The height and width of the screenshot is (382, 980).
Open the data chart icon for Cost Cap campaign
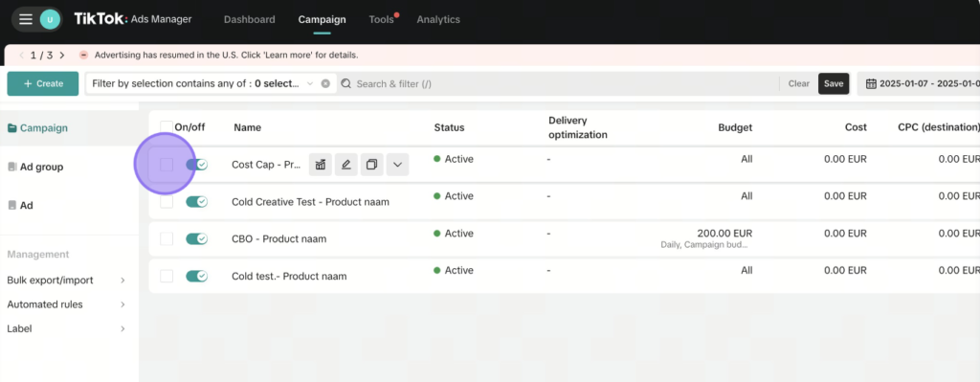(321, 165)
